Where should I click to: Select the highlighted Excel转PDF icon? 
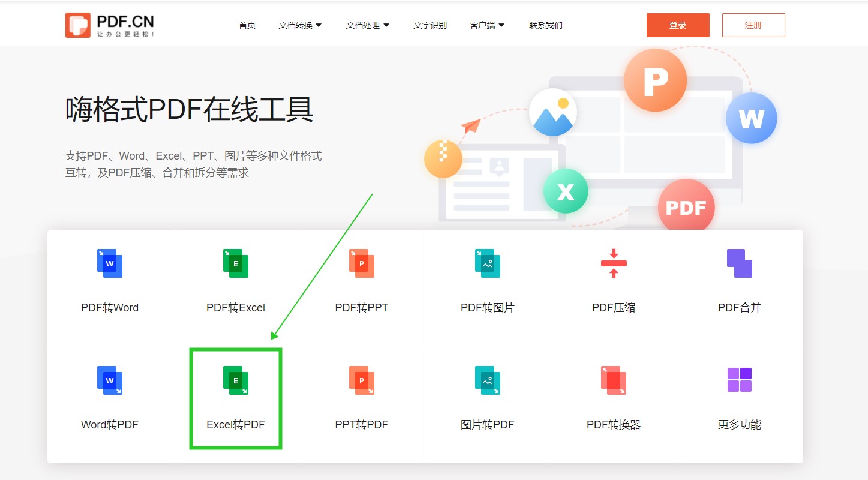pos(236,380)
